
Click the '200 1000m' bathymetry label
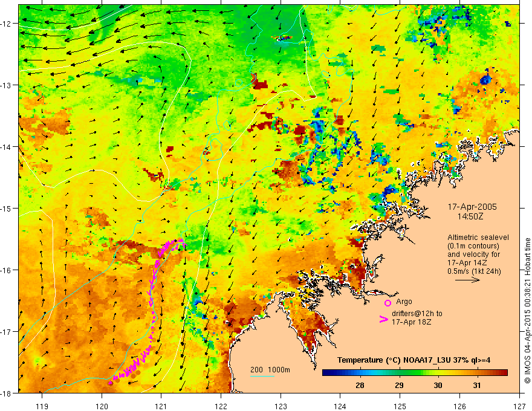tap(270, 370)
